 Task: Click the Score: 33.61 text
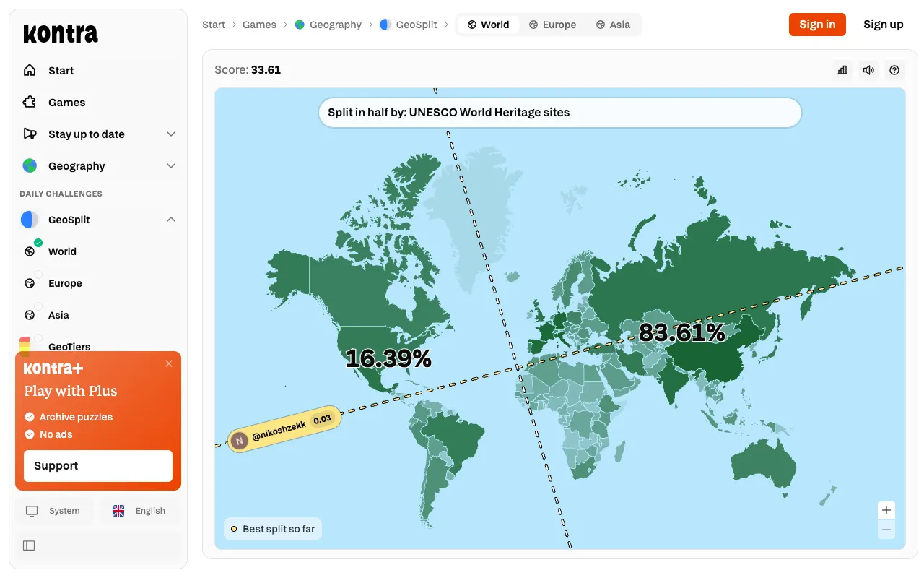click(x=248, y=70)
